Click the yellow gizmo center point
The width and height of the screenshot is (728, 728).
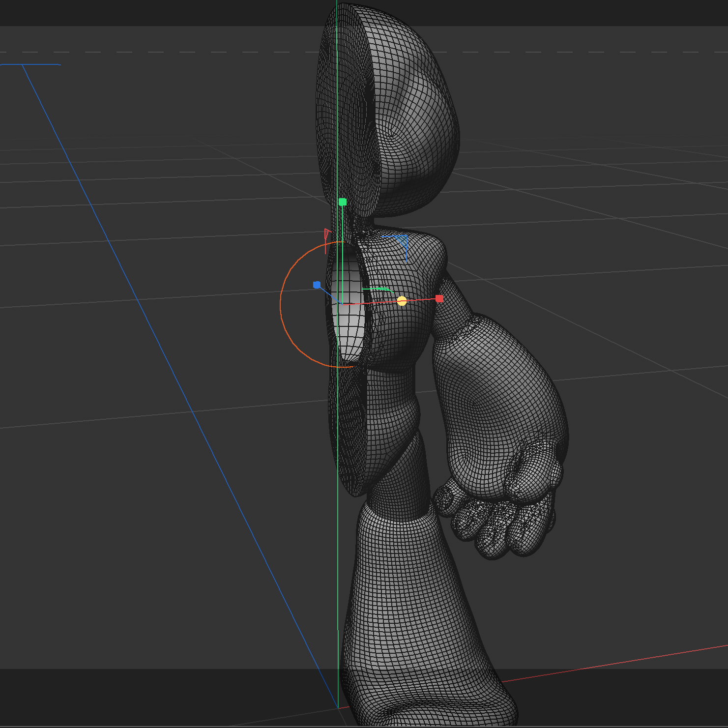(402, 301)
